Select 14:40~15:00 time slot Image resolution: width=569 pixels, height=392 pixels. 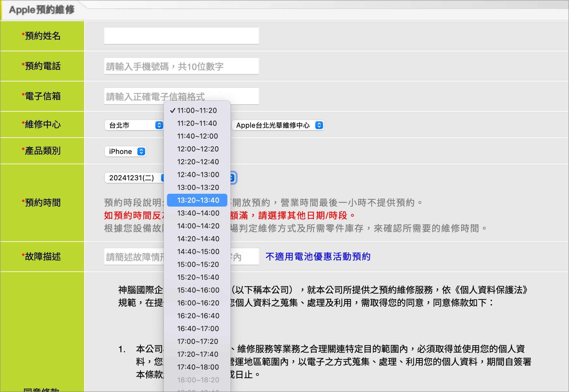(197, 251)
